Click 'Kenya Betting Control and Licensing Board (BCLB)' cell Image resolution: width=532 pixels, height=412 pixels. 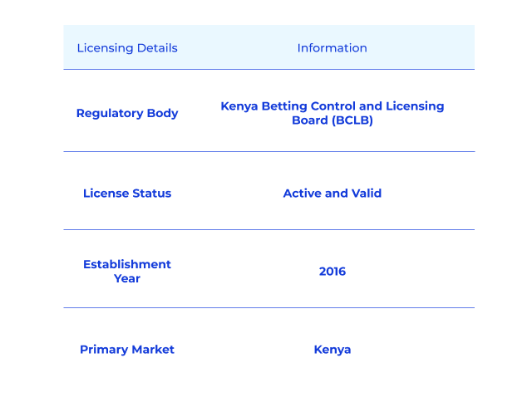pos(332,113)
